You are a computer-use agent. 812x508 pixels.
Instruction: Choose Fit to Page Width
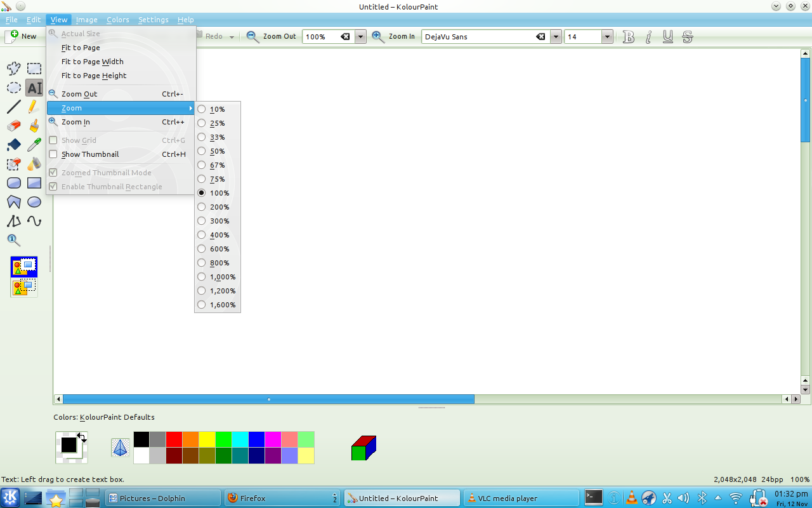(x=121, y=62)
